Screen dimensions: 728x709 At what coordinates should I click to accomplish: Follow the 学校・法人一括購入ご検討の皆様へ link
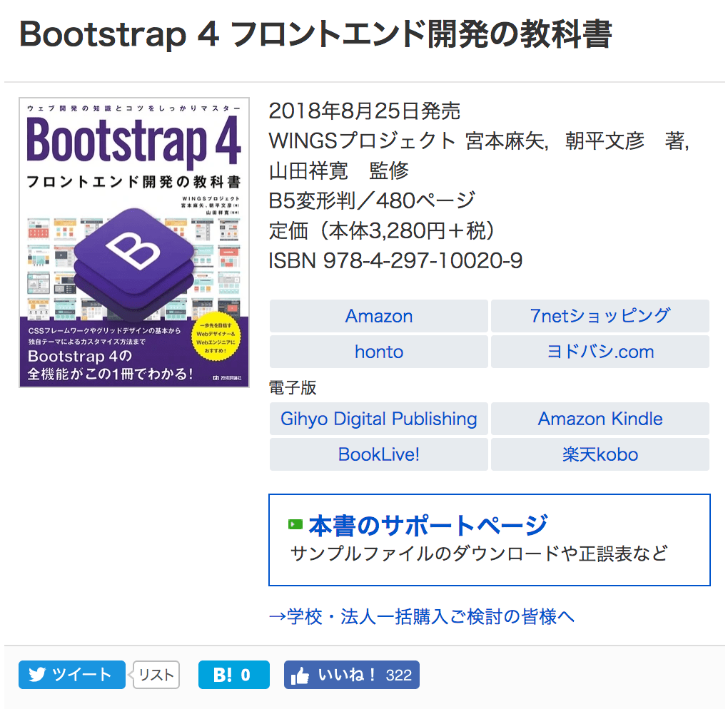422,617
